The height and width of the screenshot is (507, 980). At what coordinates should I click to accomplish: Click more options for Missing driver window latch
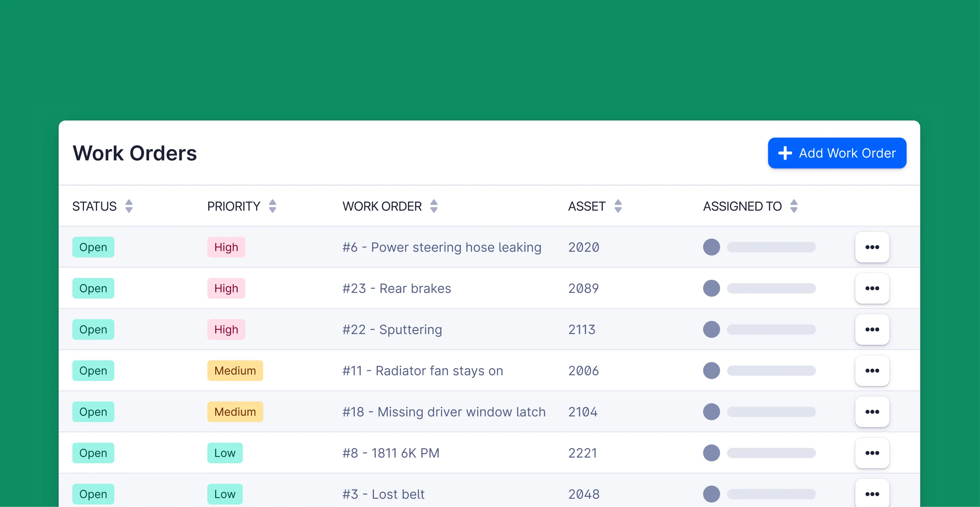point(872,412)
